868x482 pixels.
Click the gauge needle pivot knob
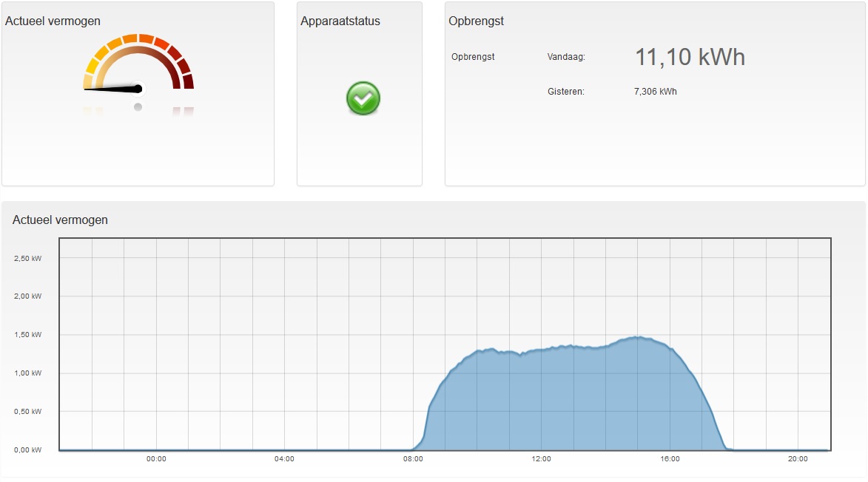138,89
